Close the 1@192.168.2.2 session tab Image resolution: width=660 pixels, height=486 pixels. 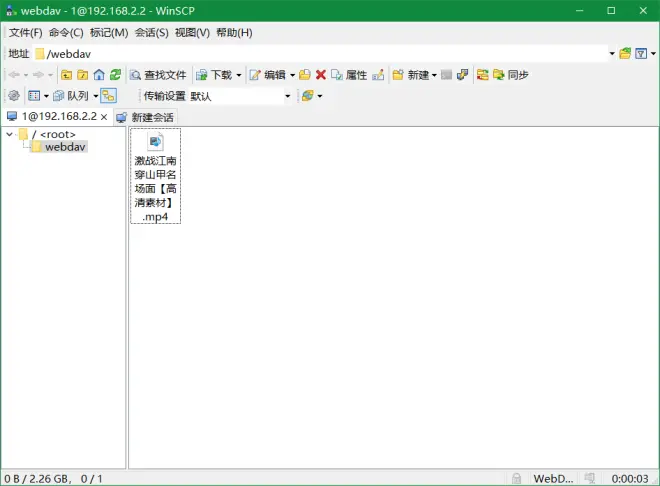coord(104,117)
